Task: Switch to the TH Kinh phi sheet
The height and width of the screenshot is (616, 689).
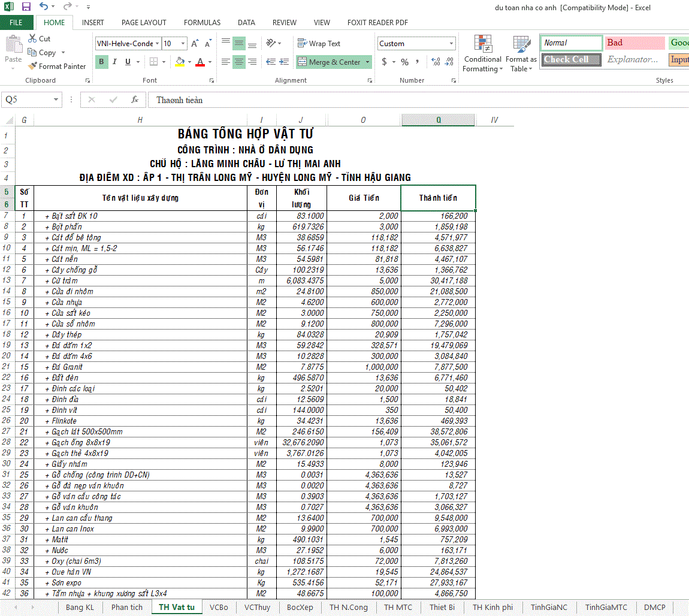Action: (492, 607)
